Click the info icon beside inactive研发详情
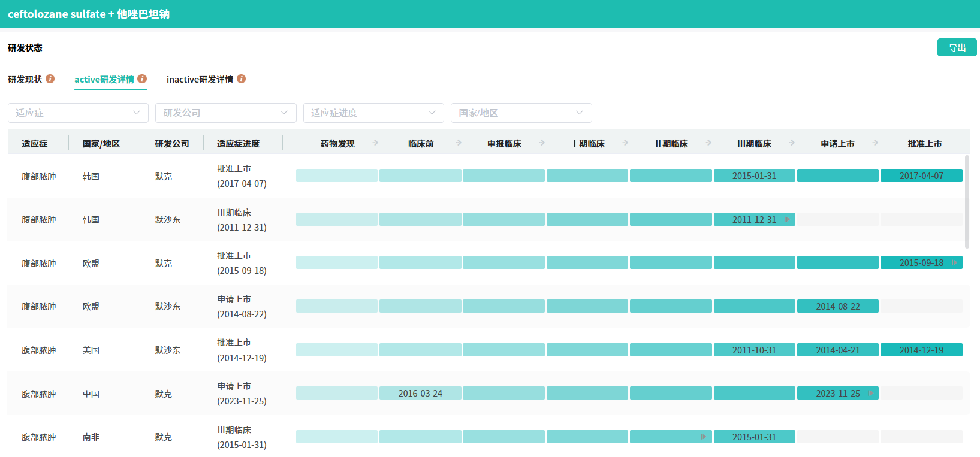Viewport: 980px width, 457px height. 242,79
